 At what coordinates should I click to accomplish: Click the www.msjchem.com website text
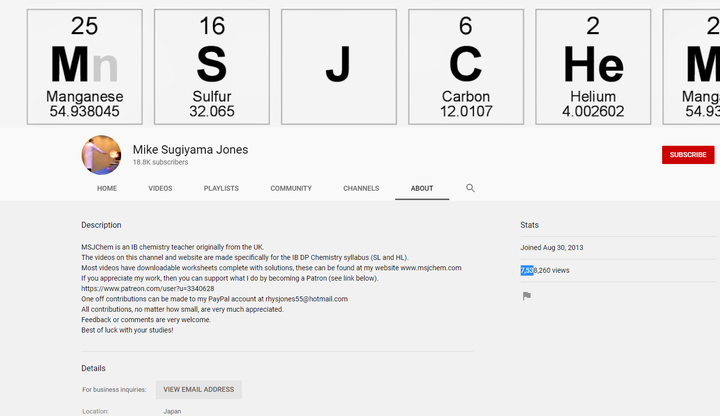pos(431,268)
